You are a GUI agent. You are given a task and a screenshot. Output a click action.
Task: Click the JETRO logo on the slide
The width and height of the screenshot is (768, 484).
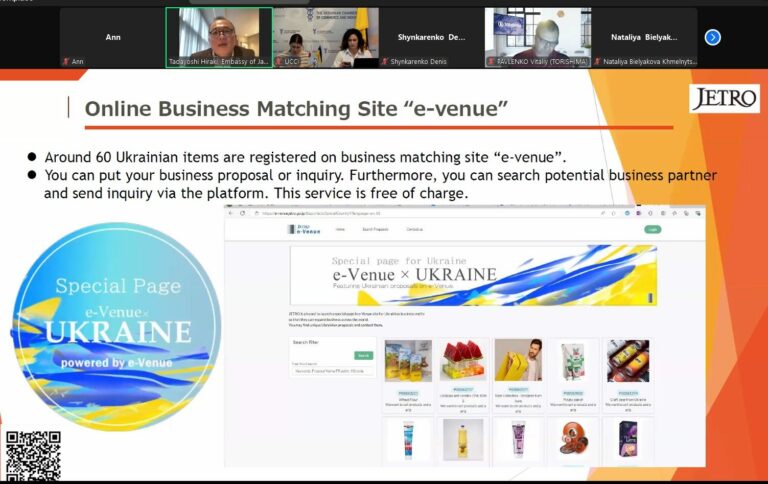[724, 98]
